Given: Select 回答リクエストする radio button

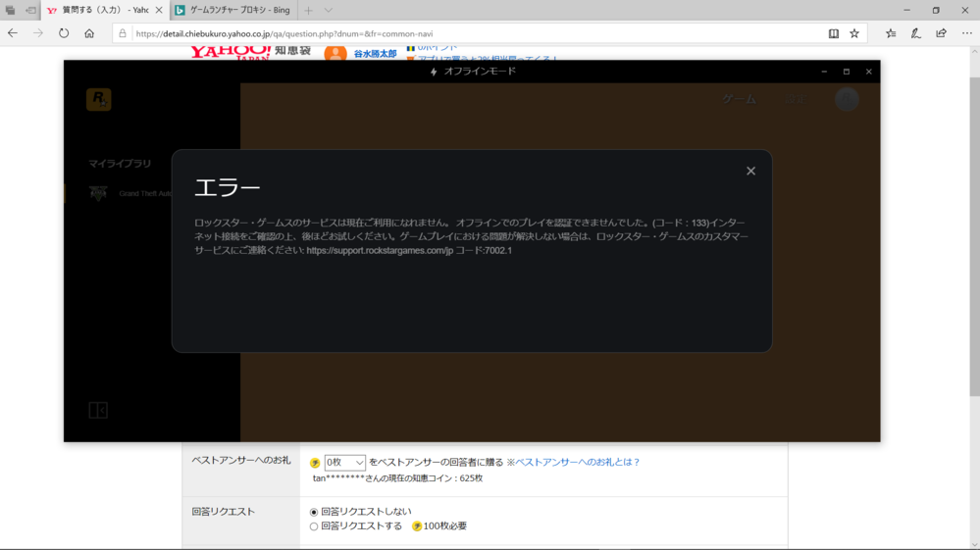Looking at the screenshot, I should (314, 526).
